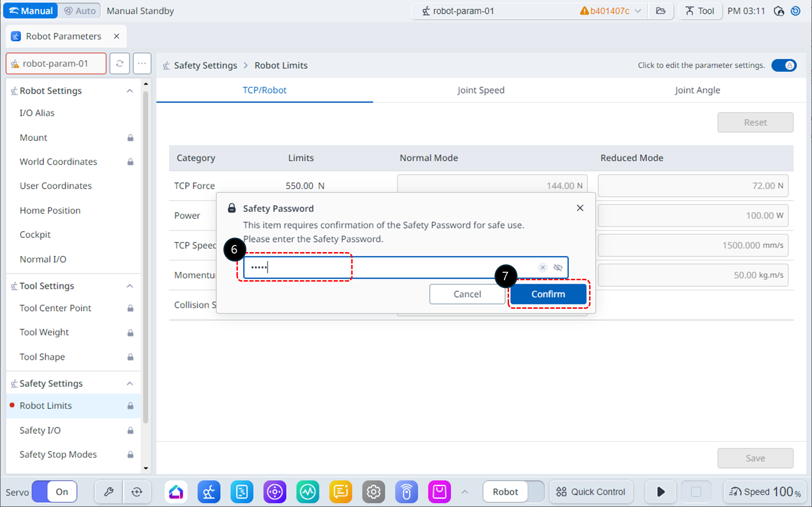Collapse the Tool Settings section
Screen dimensions: 812x507
pyautogui.click(x=130, y=286)
